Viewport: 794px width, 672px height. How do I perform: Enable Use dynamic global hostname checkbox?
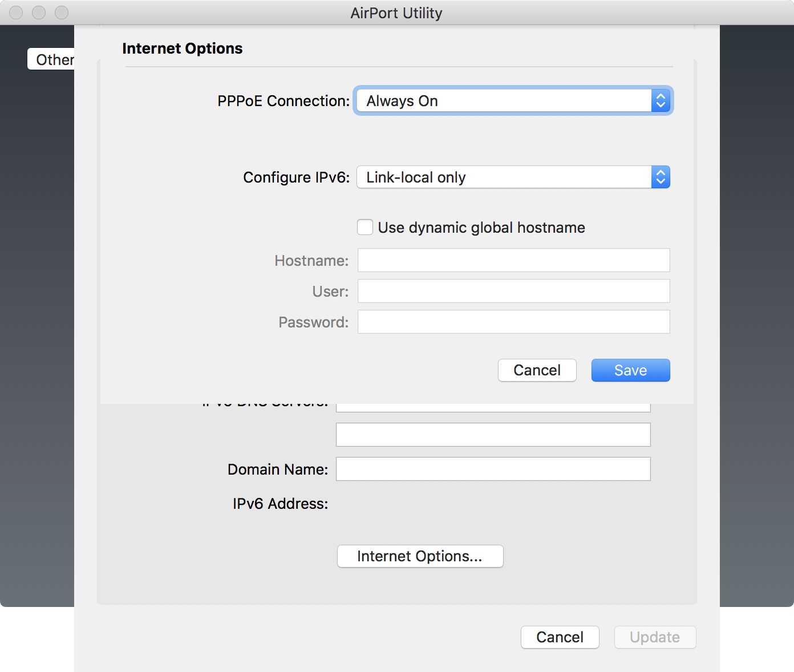pos(365,227)
